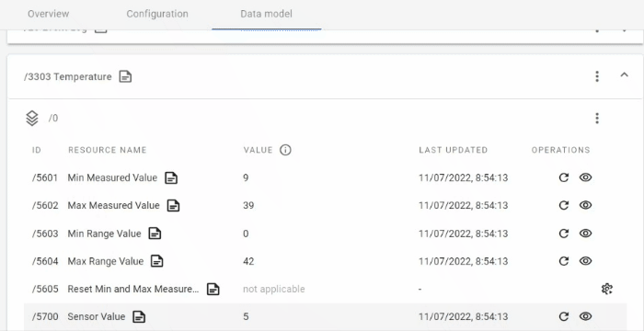
Task: Select the Data model tab
Action: pyautogui.click(x=266, y=14)
